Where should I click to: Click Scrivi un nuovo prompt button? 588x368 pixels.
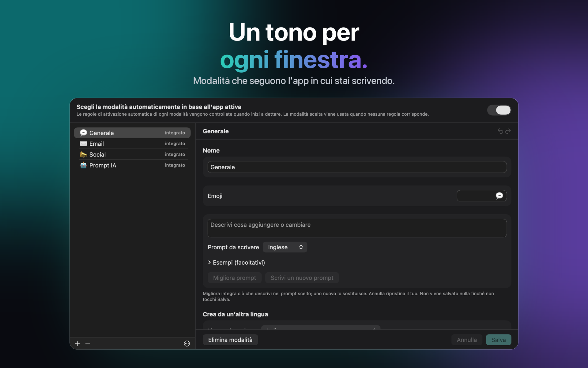pyautogui.click(x=302, y=278)
